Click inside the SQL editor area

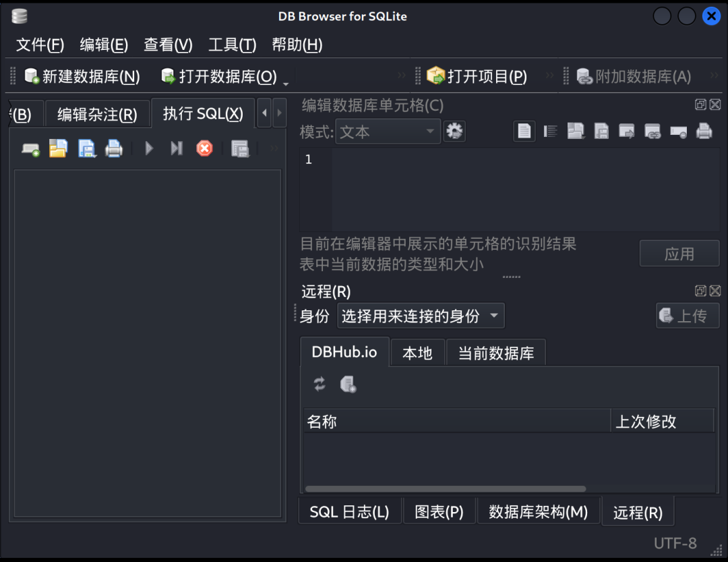148,343
